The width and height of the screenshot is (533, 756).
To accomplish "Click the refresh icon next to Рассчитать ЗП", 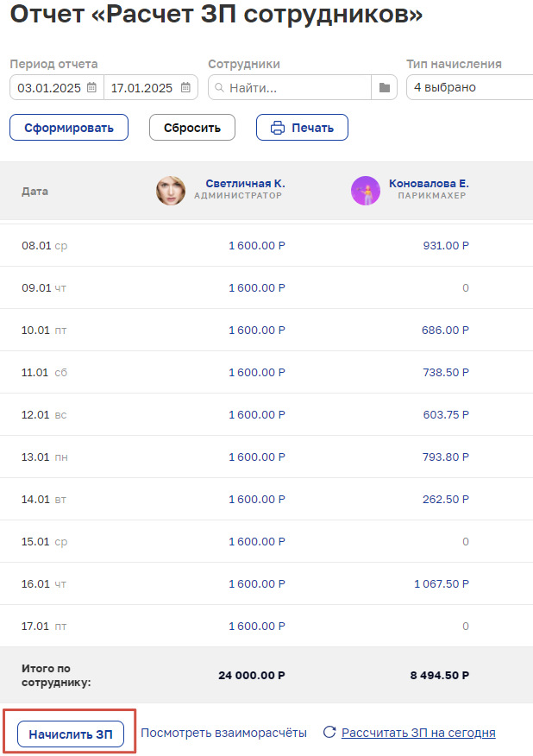I will pyautogui.click(x=329, y=732).
